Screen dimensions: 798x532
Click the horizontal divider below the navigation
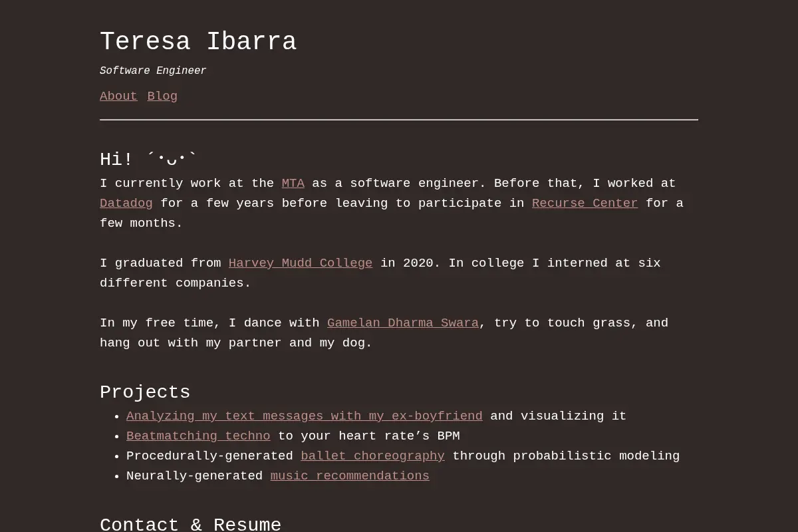399,120
